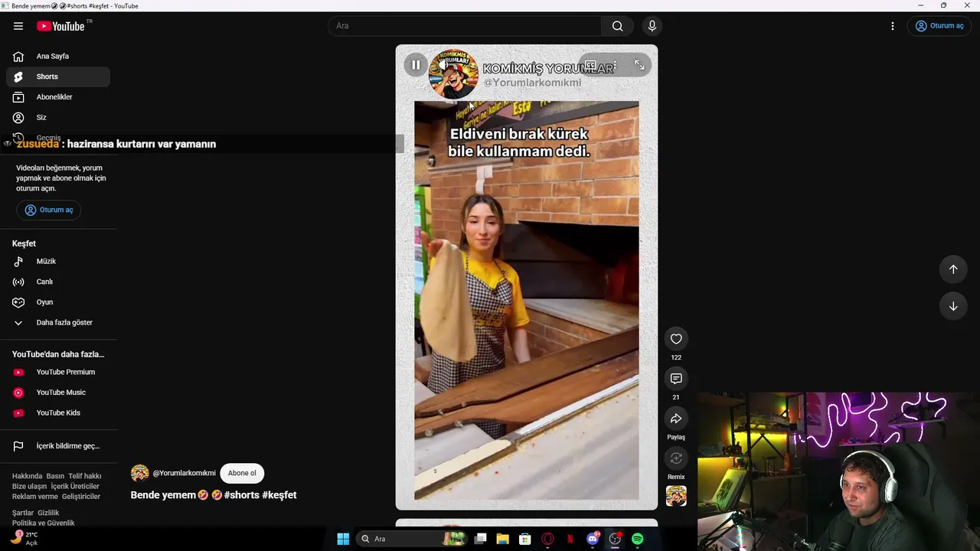The image size is (980, 551).
Task: Click the Remix button
Action: [x=676, y=458]
